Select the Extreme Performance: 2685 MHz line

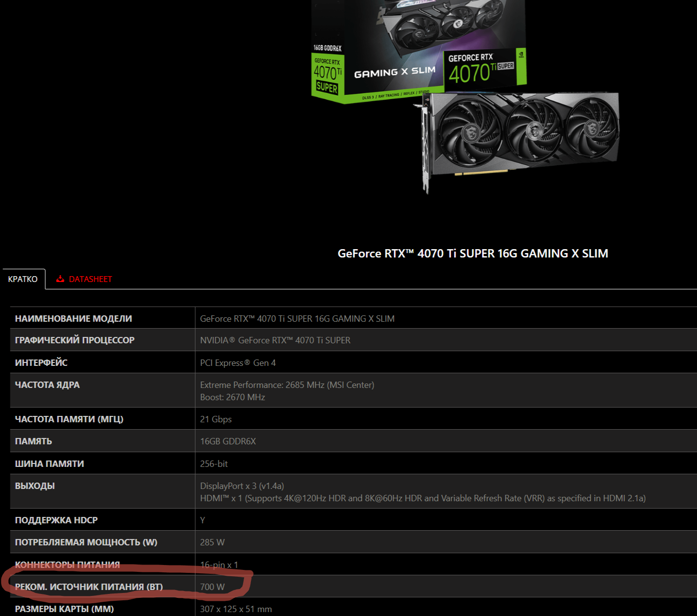click(x=287, y=385)
